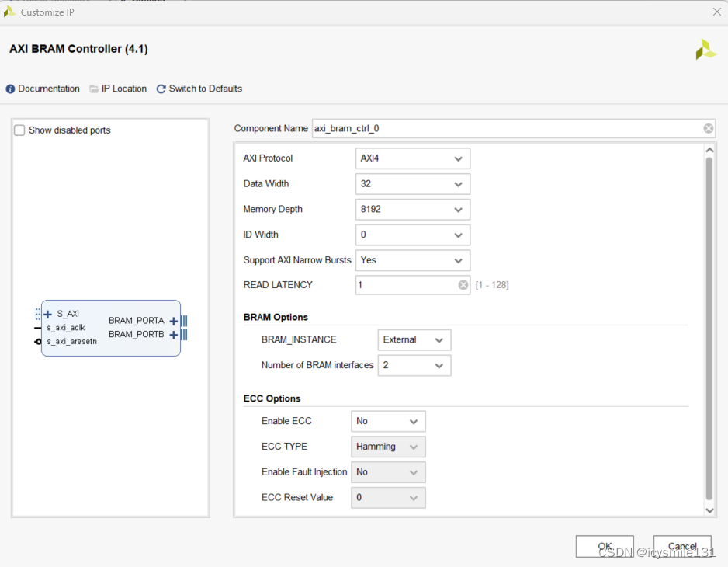Click the Xilinx logo at top right
The height and width of the screenshot is (567, 728).
click(x=705, y=49)
